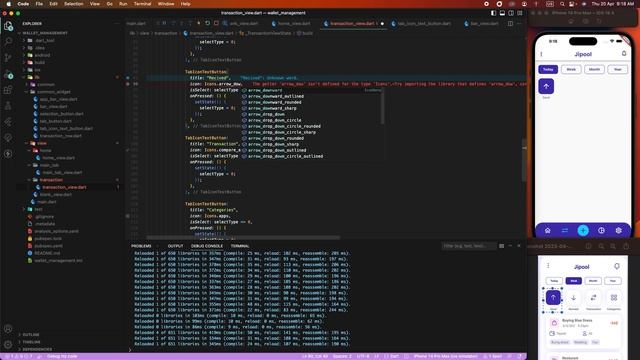Select the Month filter in the simulator
This screenshot has height=360, width=640.
[594, 69]
